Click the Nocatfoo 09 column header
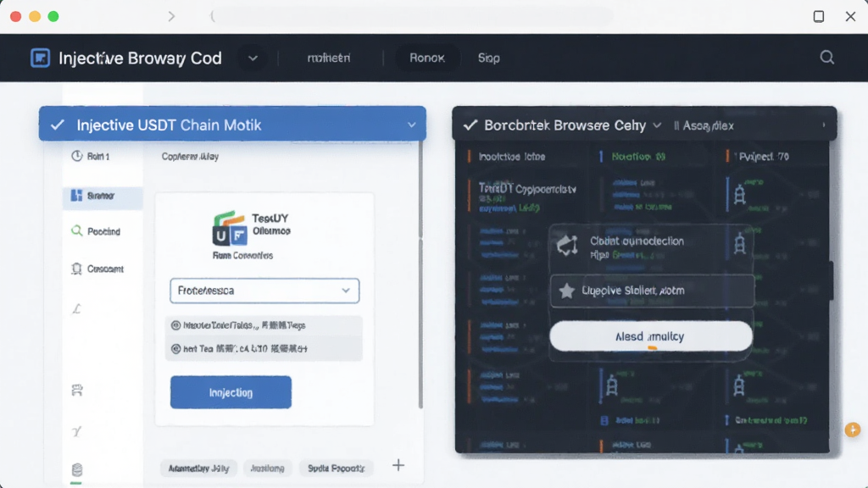The image size is (868, 488). pyautogui.click(x=638, y=157)
